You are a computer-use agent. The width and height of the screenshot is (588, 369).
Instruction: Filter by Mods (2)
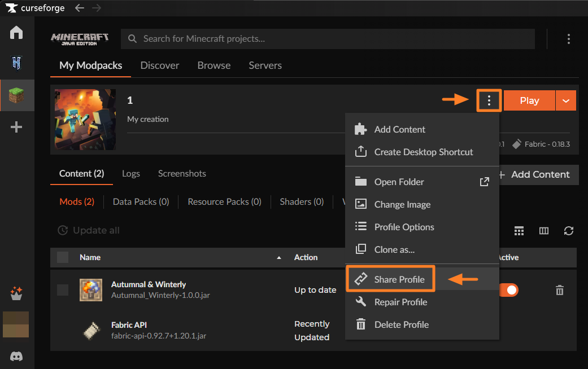click(77, 201)
